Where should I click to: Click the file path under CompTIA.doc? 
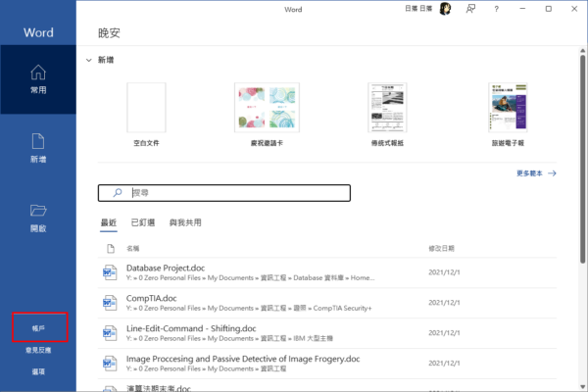[249, 309]
